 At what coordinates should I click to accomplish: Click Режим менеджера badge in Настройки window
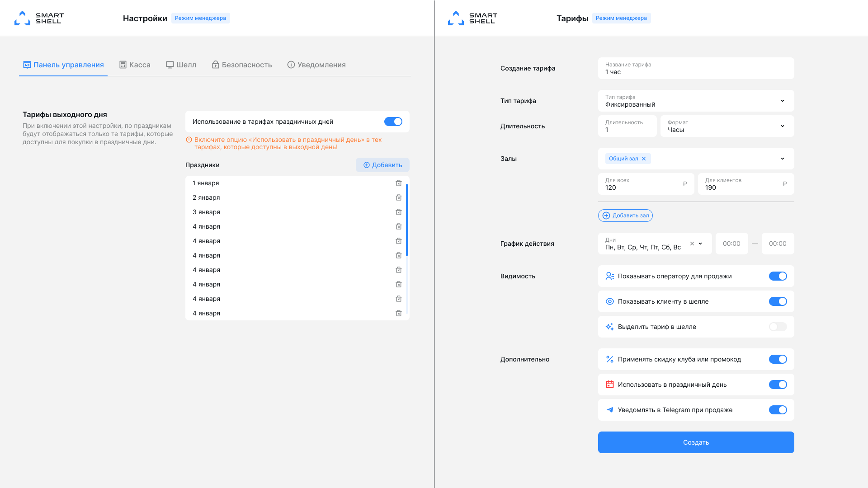coord(200,18)
